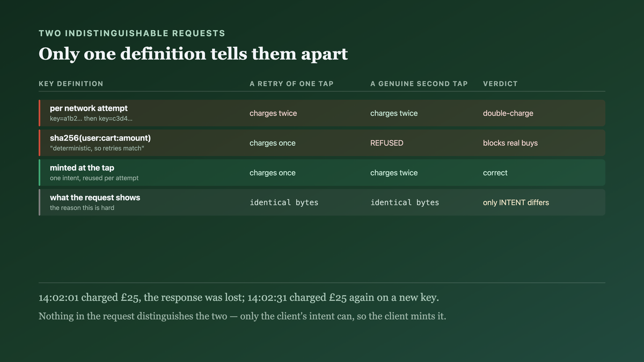Click the 'key=a1b2... then key=c3d4...' subtitle

[91, 119]
